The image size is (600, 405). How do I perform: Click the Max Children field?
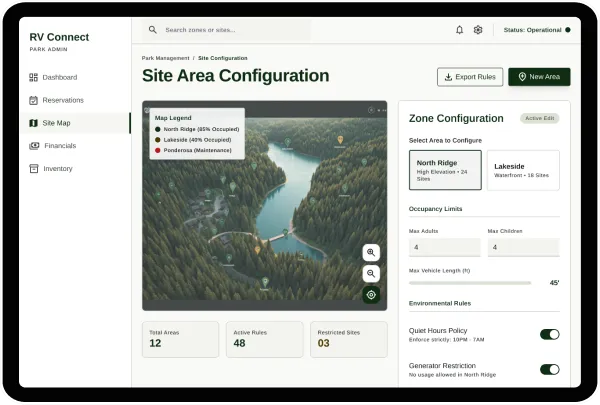tap(523, 247)
